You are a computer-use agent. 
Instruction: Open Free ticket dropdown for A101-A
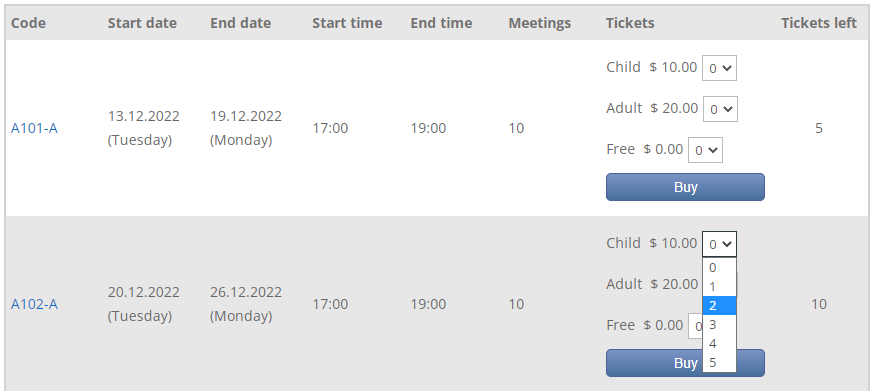point(705,149)
